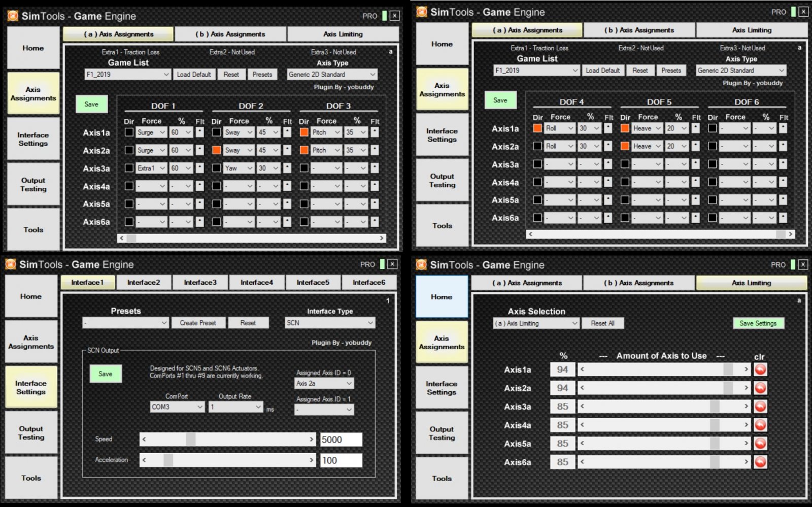Toggle Axis2a DOF 4 Roll Dir checkbox
Viewport: 812px width, 507px height.
(x=537, y=146)
